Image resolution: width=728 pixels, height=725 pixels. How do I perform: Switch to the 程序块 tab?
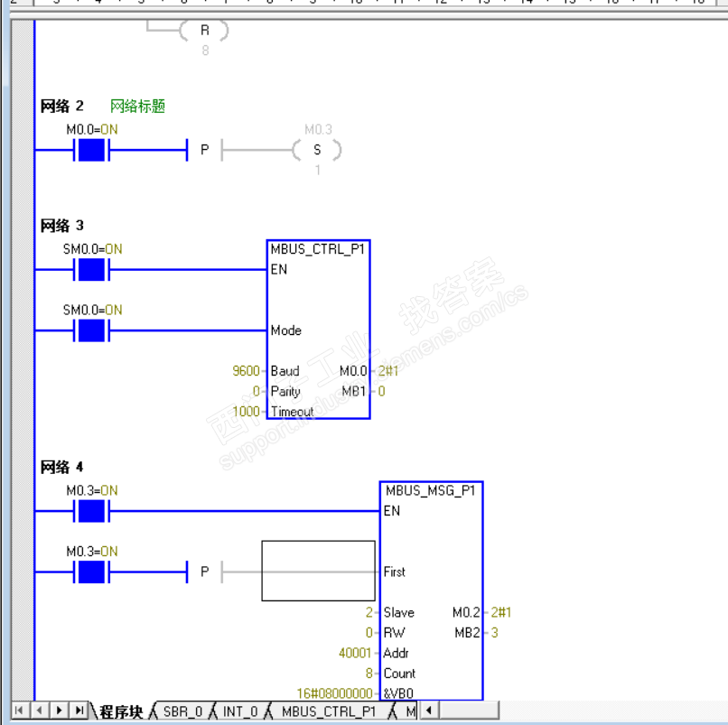[x=121, y=711]
